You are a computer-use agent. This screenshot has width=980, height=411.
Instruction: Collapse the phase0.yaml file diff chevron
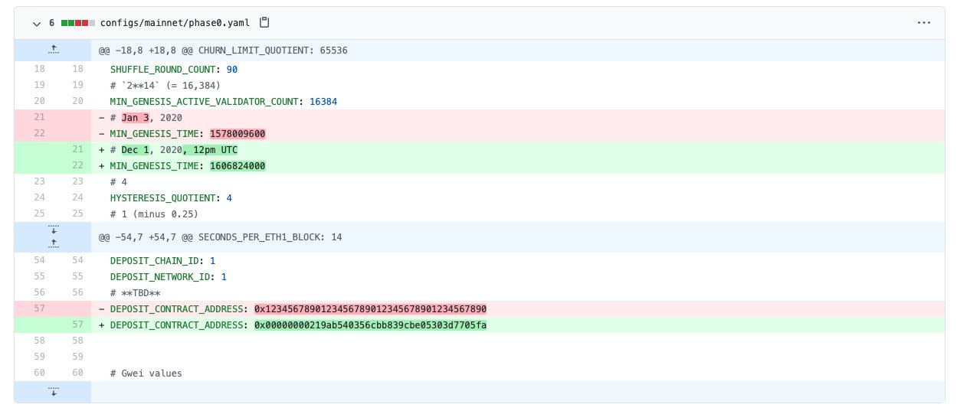point(36,23)
